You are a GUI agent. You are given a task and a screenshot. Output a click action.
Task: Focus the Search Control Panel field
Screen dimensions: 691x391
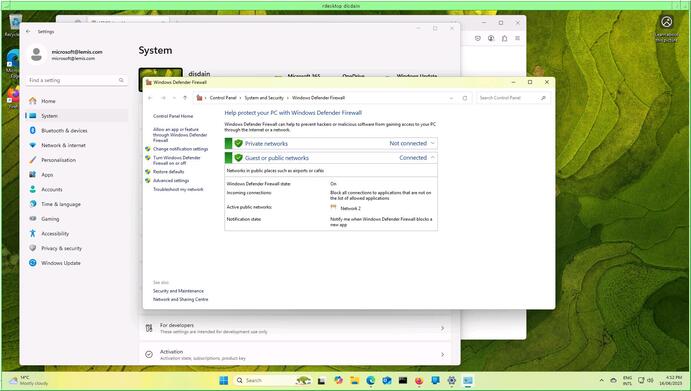tap(513, 98)
